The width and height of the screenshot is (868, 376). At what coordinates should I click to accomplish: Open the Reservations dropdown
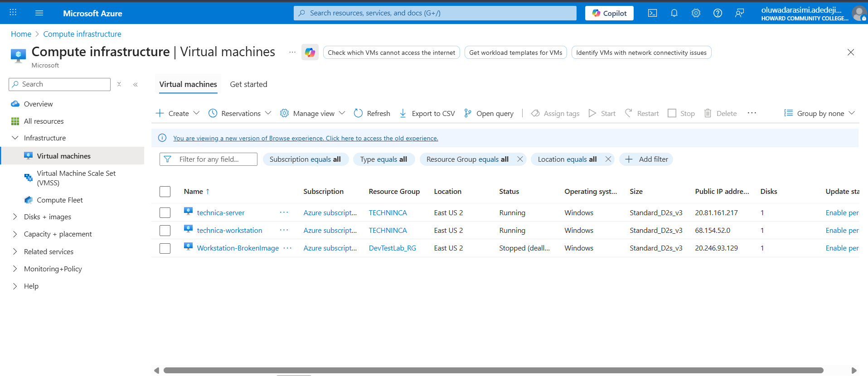pos(240,113)
